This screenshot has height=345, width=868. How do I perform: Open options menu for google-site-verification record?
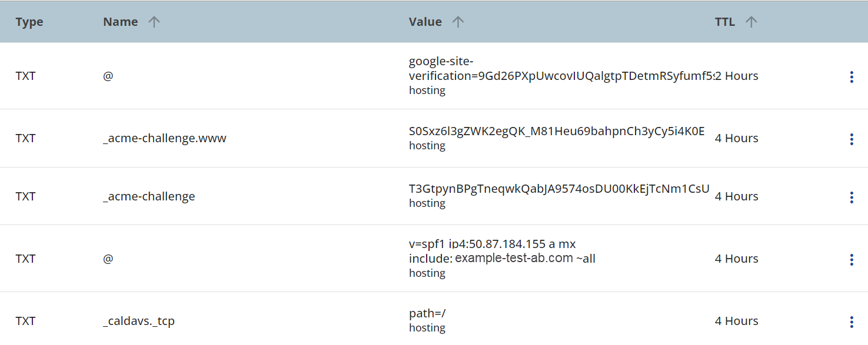(851, 77)
